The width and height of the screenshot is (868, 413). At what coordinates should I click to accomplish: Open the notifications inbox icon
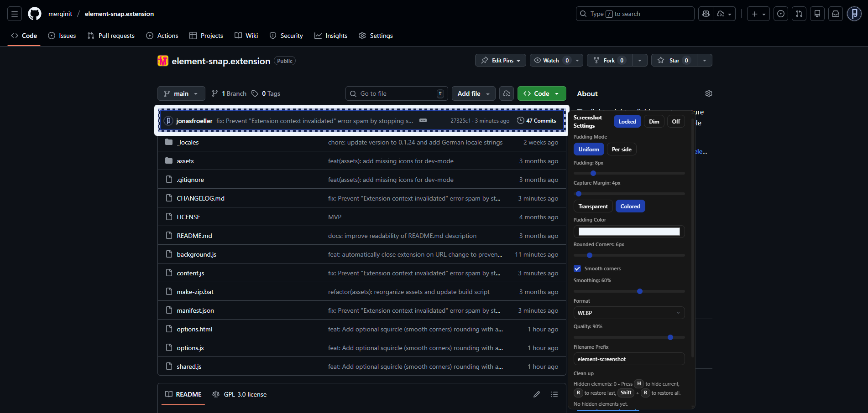click(x=835, y=14)
